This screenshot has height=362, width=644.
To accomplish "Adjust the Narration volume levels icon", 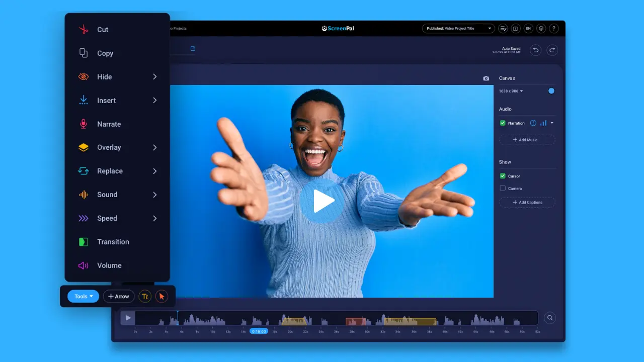I will (544, 123).
